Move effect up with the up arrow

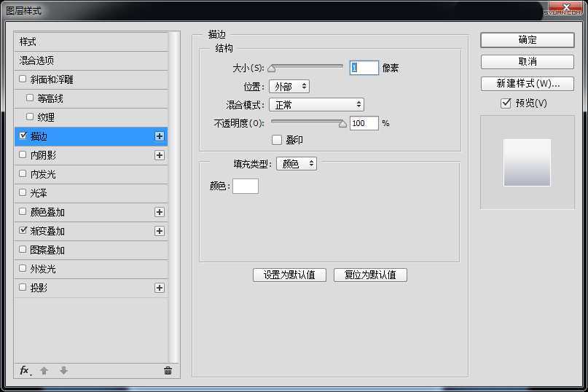tap(44, 370)
